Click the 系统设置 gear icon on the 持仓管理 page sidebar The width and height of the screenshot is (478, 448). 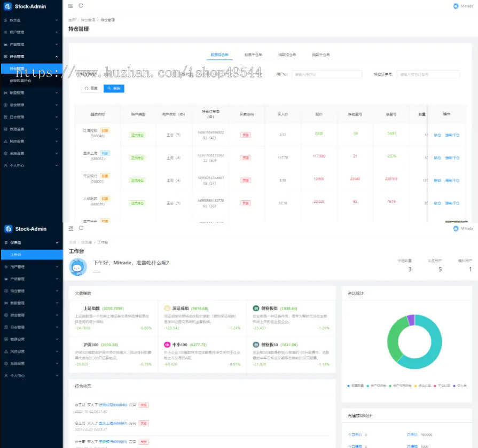pyautogui.click(x=5, y=153)
